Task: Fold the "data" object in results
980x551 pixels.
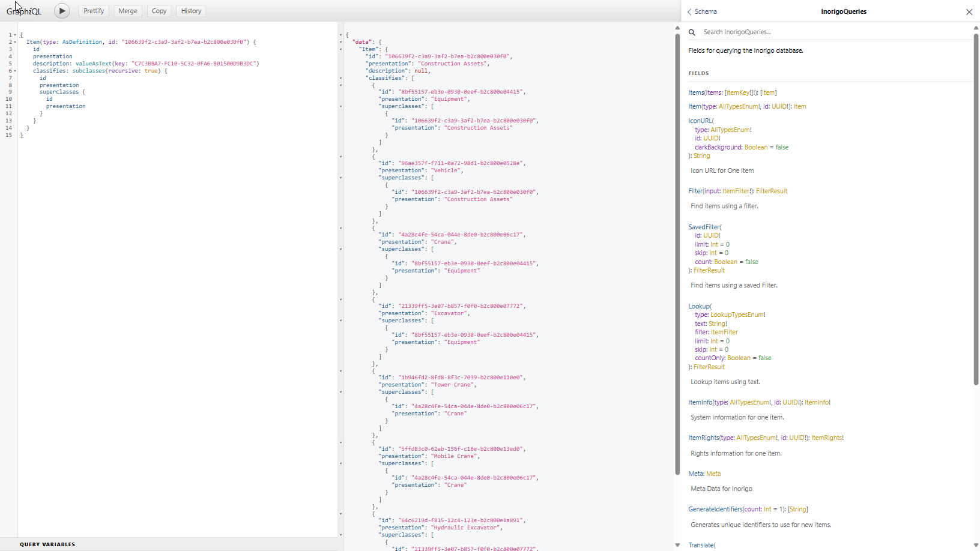Action: pyautogui.click(x=341, y=42)
